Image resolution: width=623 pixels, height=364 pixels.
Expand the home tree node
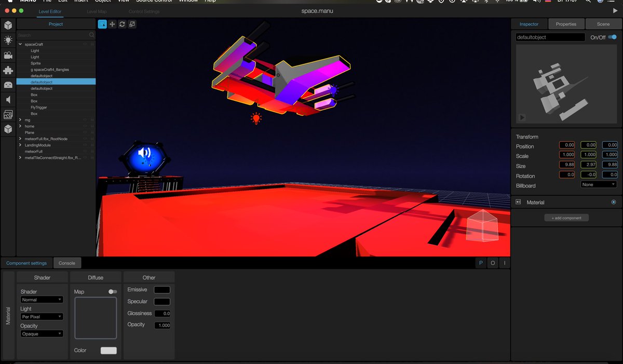[20, 126]
